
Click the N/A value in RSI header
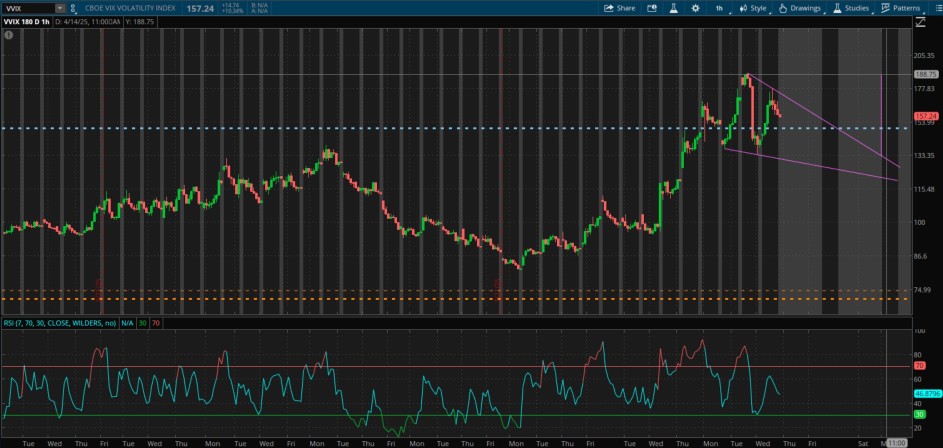[x=127, y=323]
